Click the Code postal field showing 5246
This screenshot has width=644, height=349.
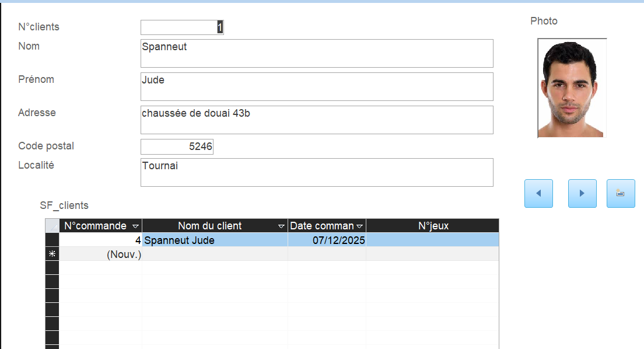(x=177, y=147)
